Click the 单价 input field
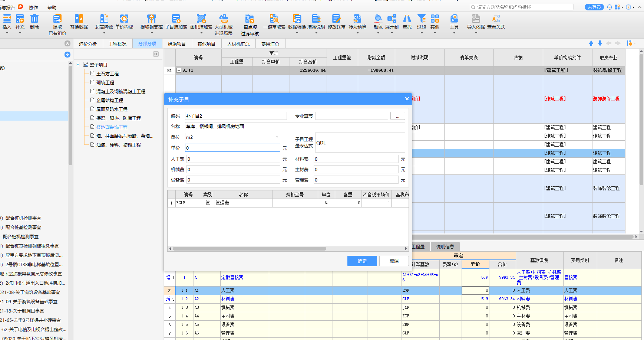644x340 pixels. coord(232,148)
